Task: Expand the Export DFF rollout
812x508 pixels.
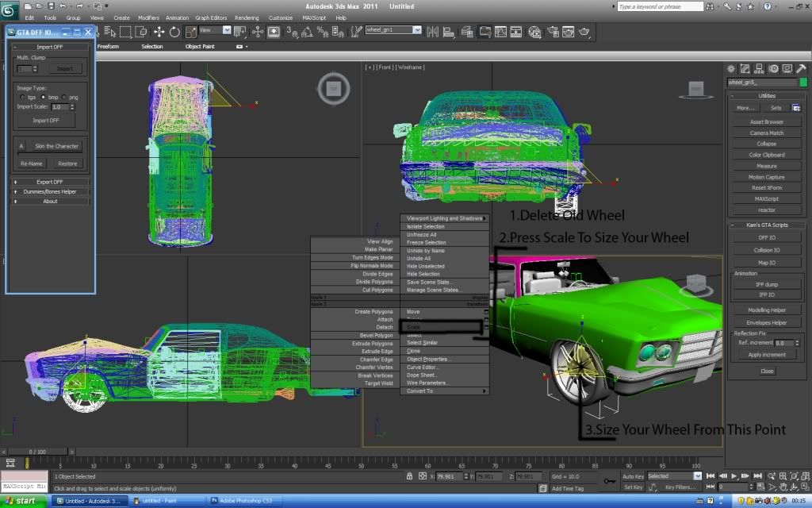Action: (50, 182)
